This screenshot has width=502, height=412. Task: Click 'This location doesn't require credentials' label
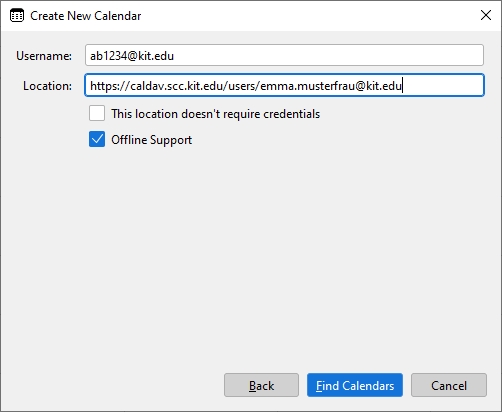(x=216, y=114)
